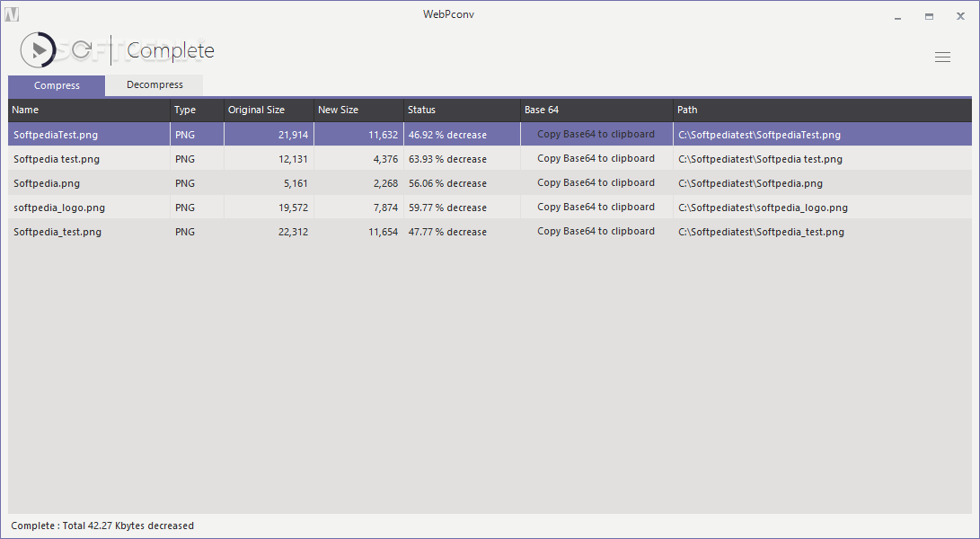Copy Base64 to clipboard for SoftpediaTest.png

pyautogui.click(x=596, y=134)
